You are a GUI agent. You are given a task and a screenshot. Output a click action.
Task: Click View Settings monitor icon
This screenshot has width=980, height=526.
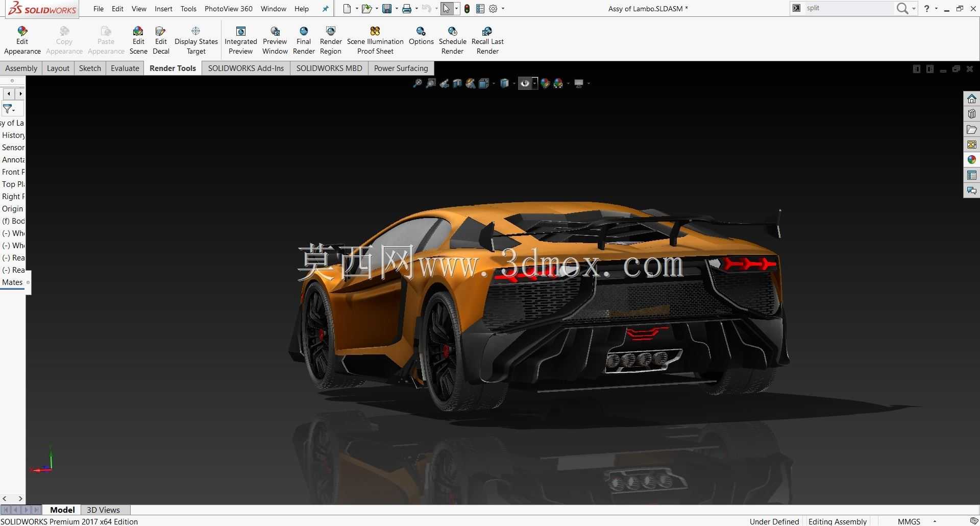(x=579, y=83)
